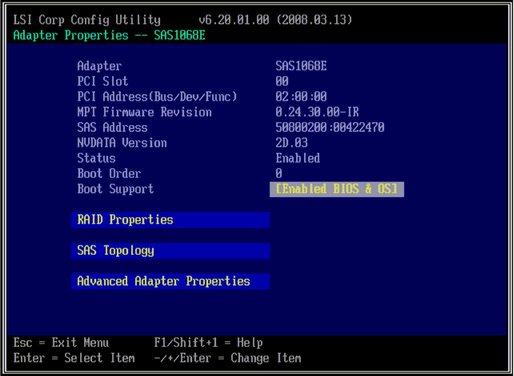Select the Boot Support label
Viewport: 514px width, 376px height.
[115, 189]
